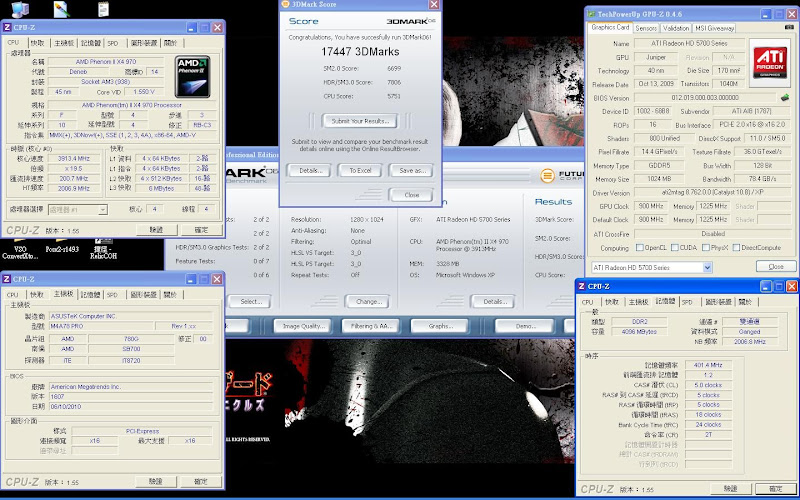Enable the CUDA checkbox in GPU-Z
This screenshot has height=500, width=800.
[x=674, y=247]
